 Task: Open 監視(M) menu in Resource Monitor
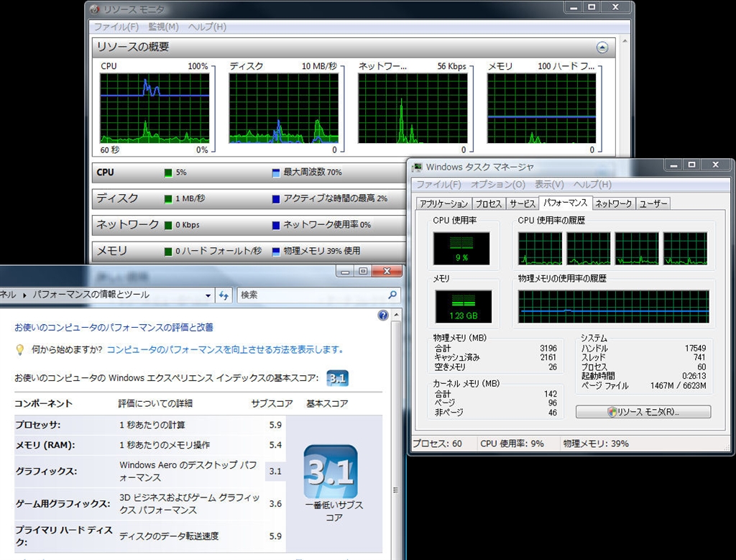[163, 27]
